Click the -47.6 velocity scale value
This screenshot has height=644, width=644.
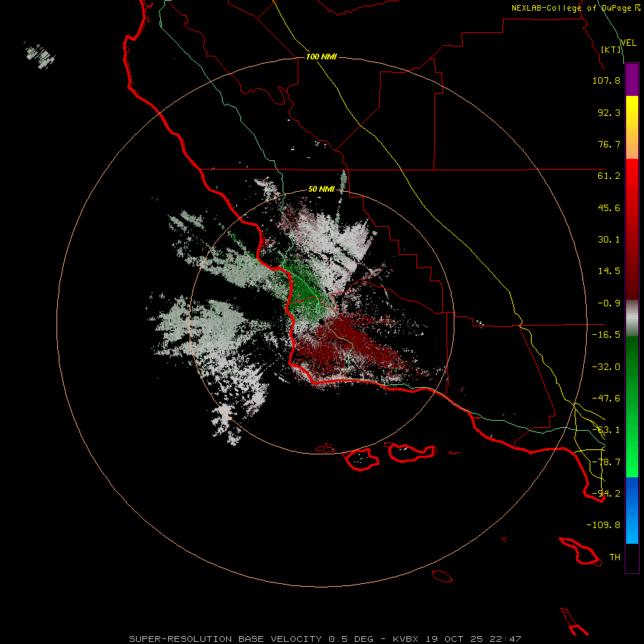pos(606,399)
